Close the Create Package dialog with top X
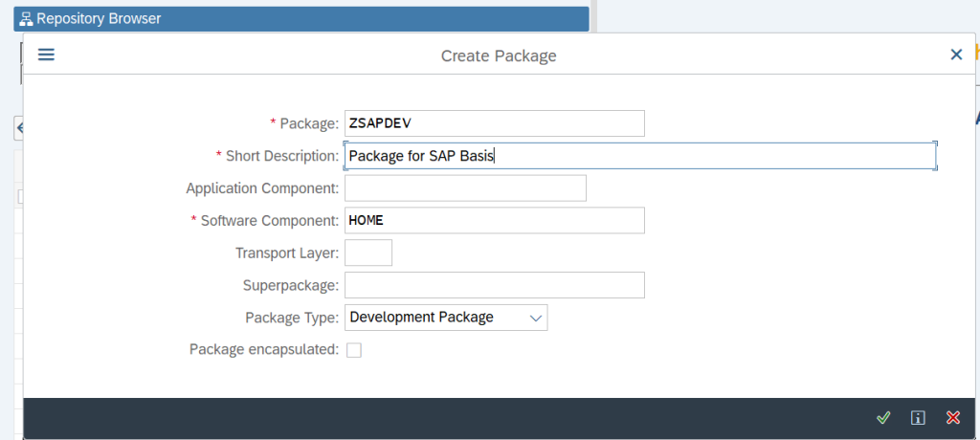 click(x=956, y=55)
